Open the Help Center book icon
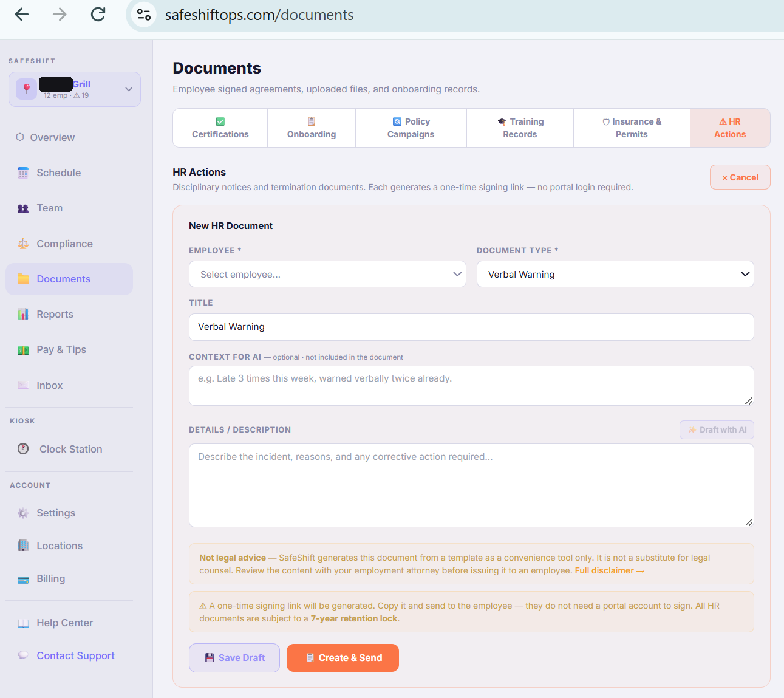Screen dimensions: 784x698 click(23, 623)
